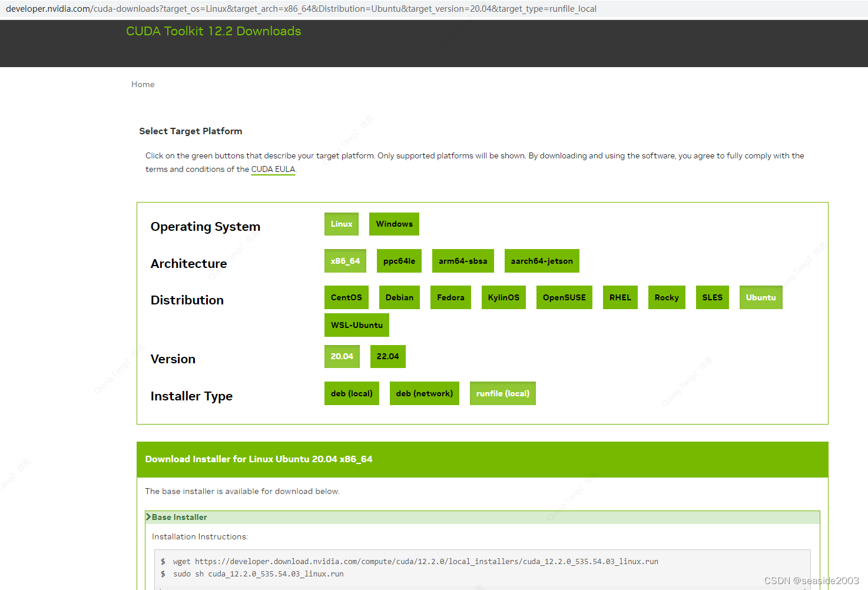Choose the arm64-sbsa architecture
The width and height of the screenshot is (868, 590).
coord(463,261)
